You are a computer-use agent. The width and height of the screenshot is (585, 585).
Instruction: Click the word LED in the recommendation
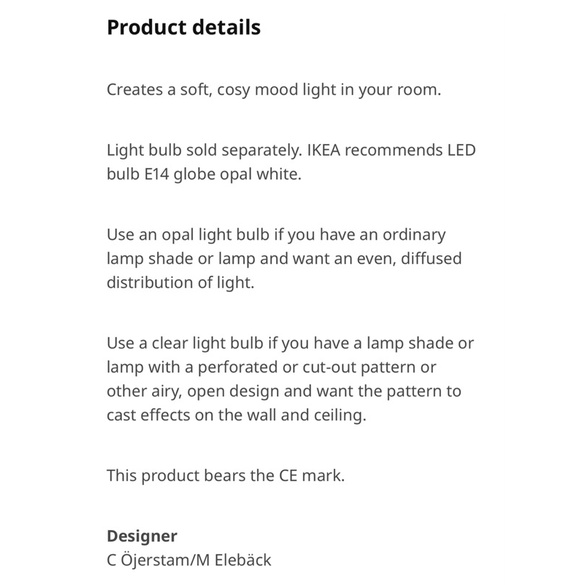coord(462,150)
